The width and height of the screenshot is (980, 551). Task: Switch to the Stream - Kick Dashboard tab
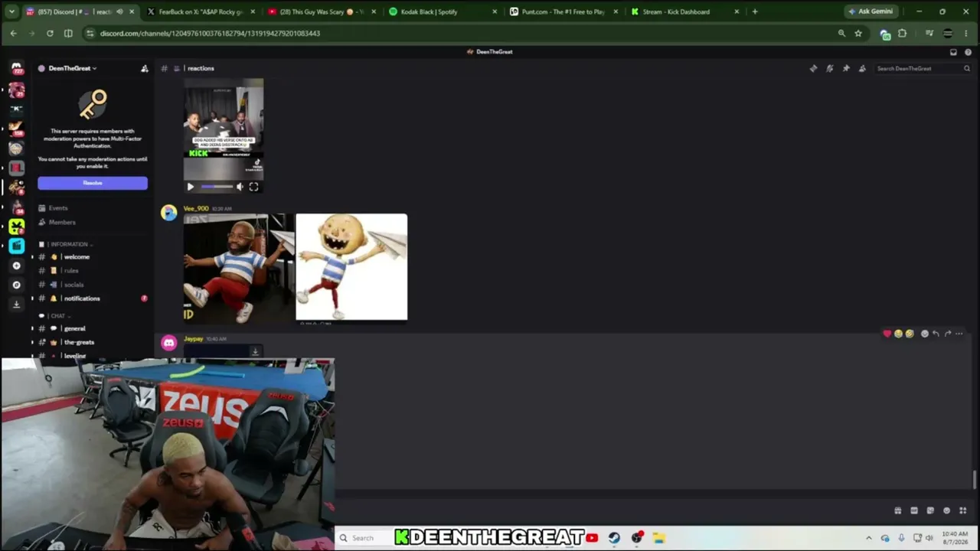[684, 11]
